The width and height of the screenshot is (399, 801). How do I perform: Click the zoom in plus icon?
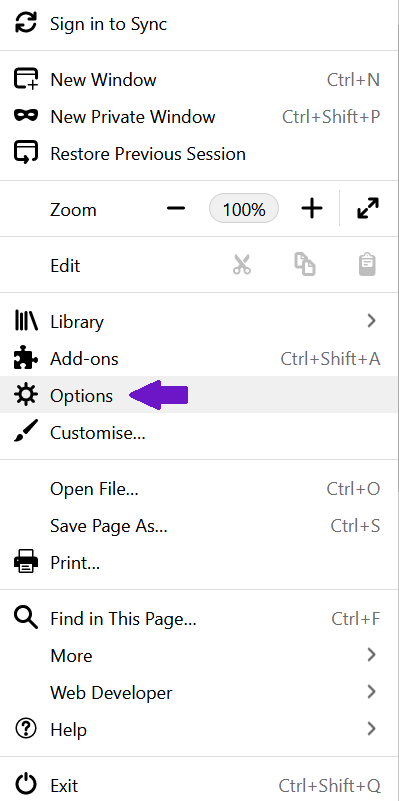click(312, 209)
